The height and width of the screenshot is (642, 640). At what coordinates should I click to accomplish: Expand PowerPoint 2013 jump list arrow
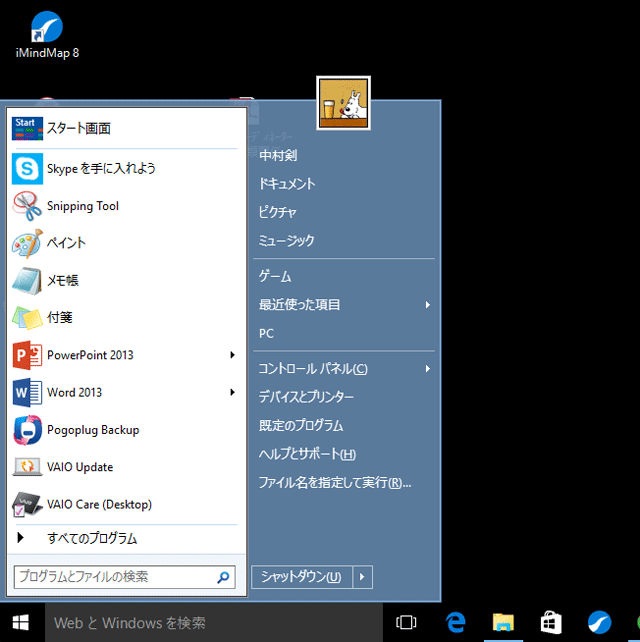(232, 355)
